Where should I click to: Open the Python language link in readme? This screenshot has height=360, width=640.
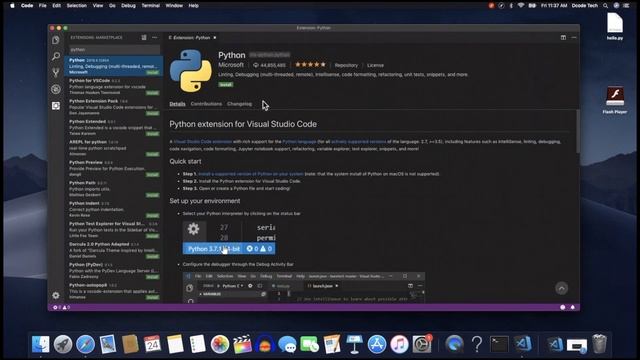pos(299,142)
